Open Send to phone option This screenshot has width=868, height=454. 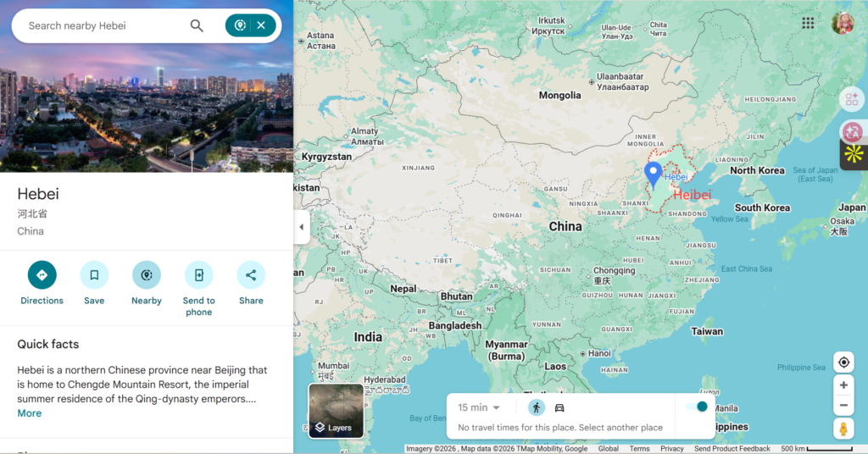198,275
